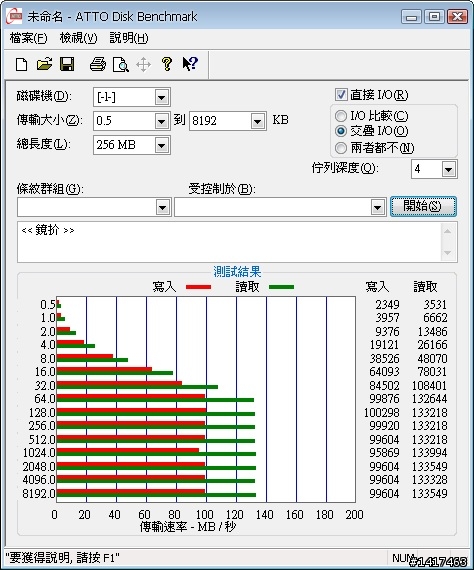Activate context help pointer icon

pos(190,64)
